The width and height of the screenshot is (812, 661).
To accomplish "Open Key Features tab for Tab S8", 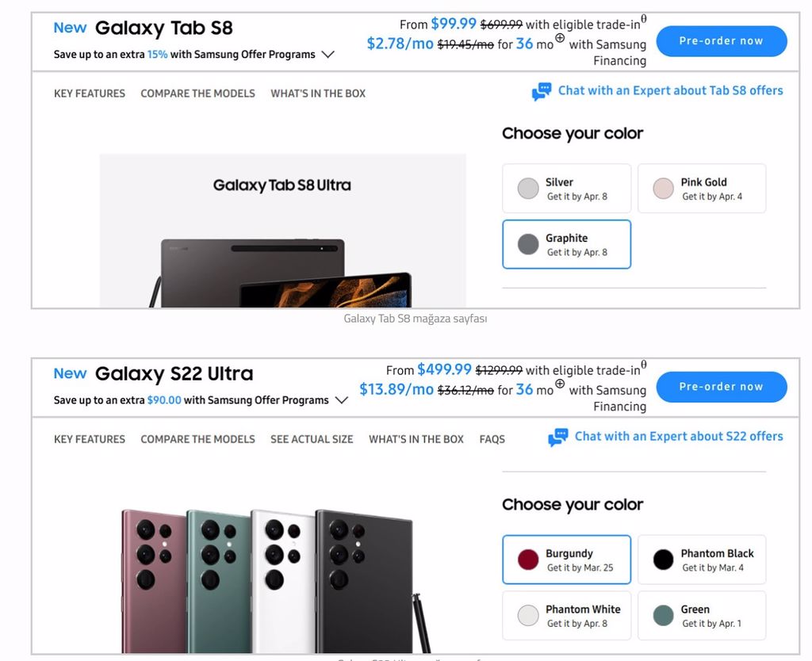I will (90, 94).
